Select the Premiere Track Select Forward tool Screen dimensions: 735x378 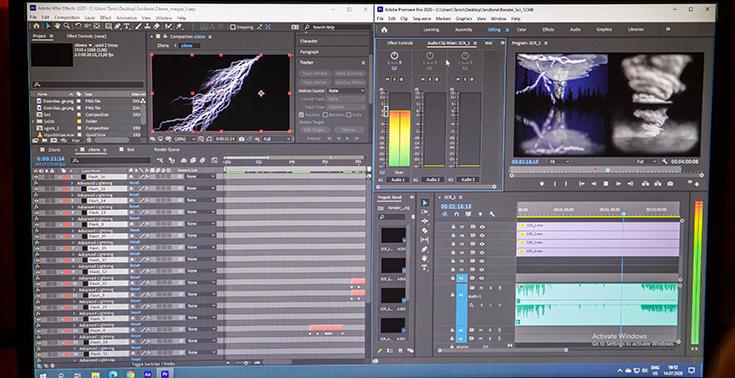pyautogui.click(x=425, y=212)
